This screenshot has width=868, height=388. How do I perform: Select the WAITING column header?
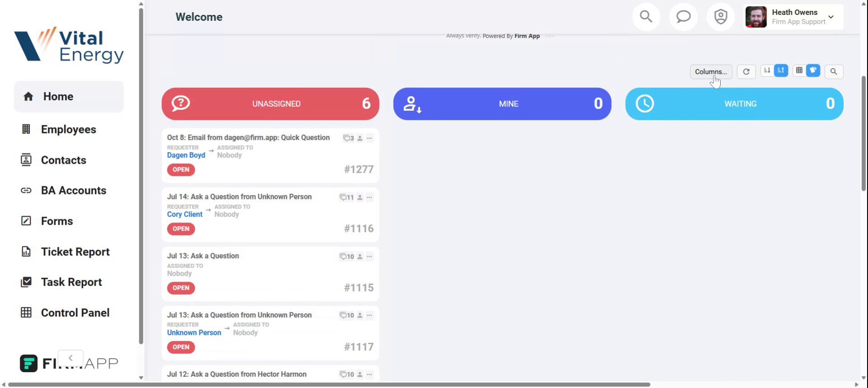pos(734,104)
